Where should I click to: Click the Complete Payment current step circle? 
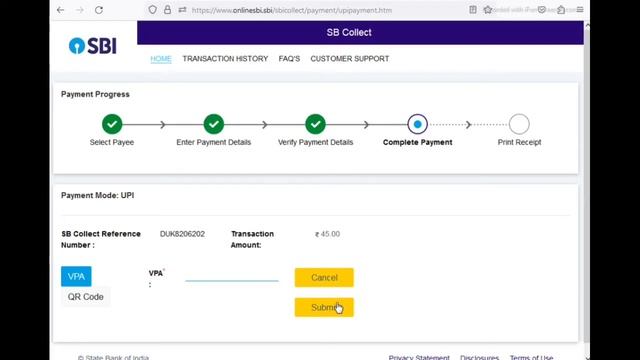tap(417, 124)
